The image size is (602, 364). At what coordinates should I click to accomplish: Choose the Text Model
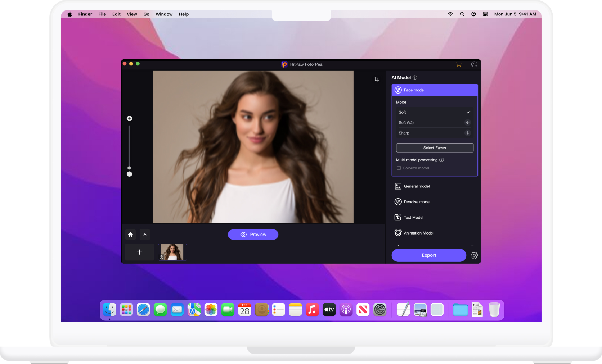413,217
